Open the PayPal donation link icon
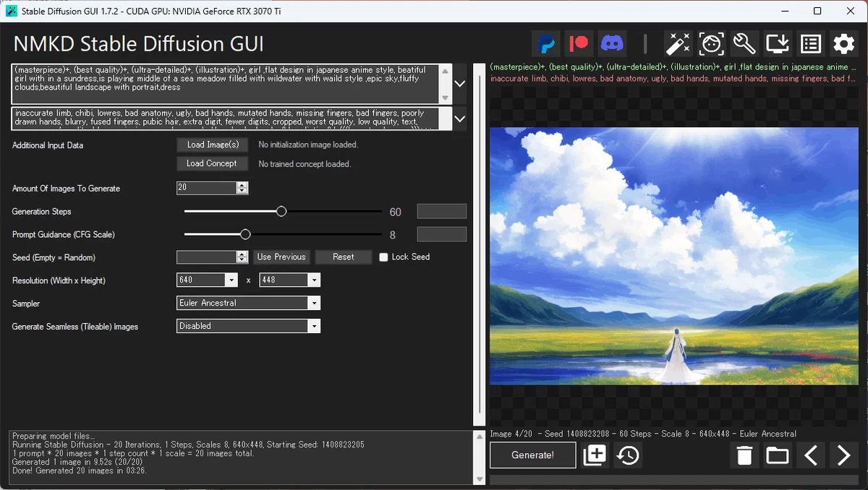Viewport: 868px width, 490px height. [547, 44]
